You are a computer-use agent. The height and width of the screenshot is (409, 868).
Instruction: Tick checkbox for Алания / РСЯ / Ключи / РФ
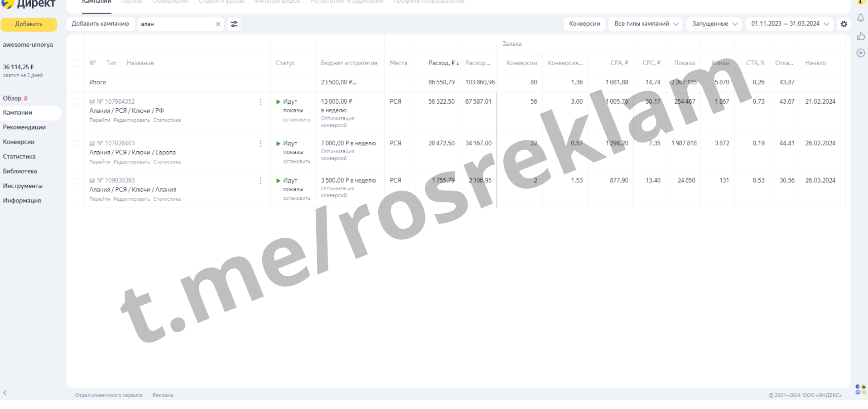[x=75, y=102]
